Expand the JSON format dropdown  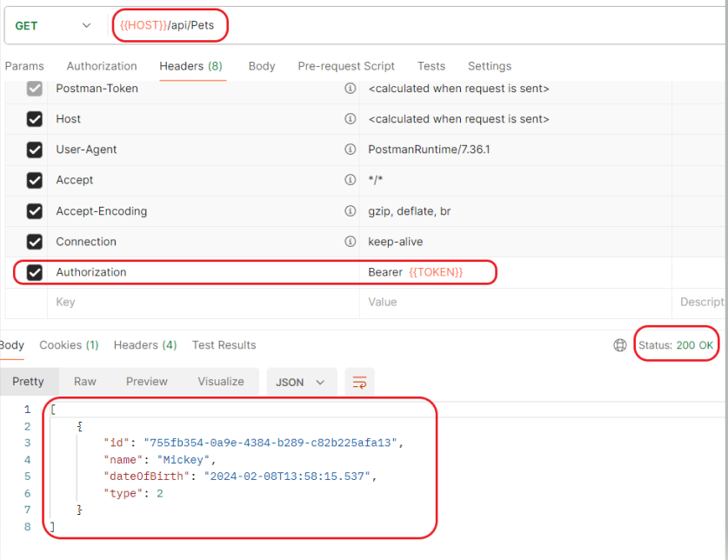[300, 382]
